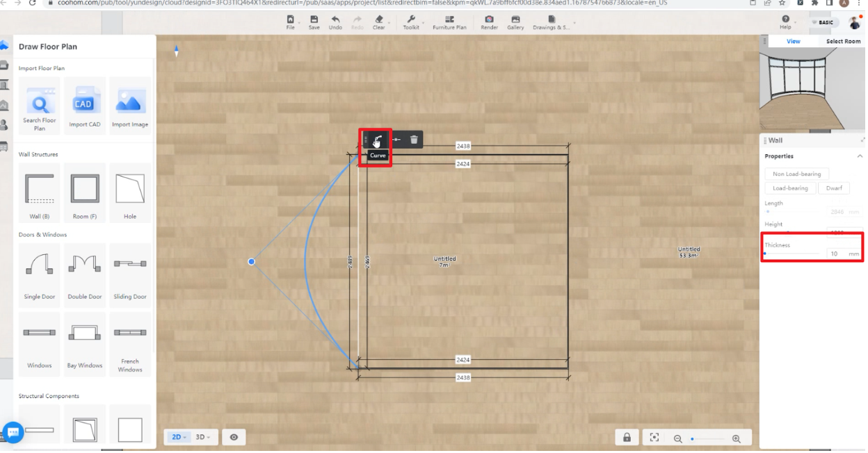
Task: Select the Windows component
Action: coord(40,343)
